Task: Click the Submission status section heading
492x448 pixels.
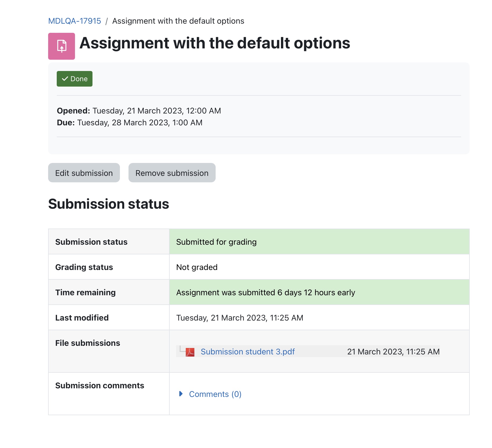Action: [x=109, y=204]
